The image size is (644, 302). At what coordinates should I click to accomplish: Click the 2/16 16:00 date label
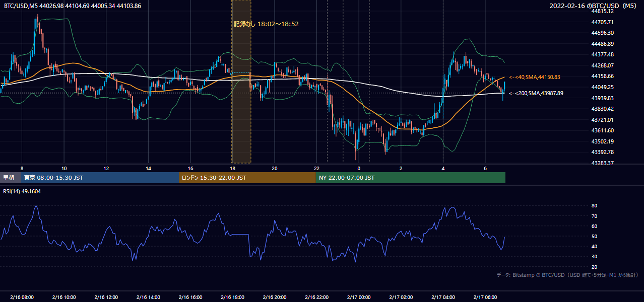coord(190,297)
